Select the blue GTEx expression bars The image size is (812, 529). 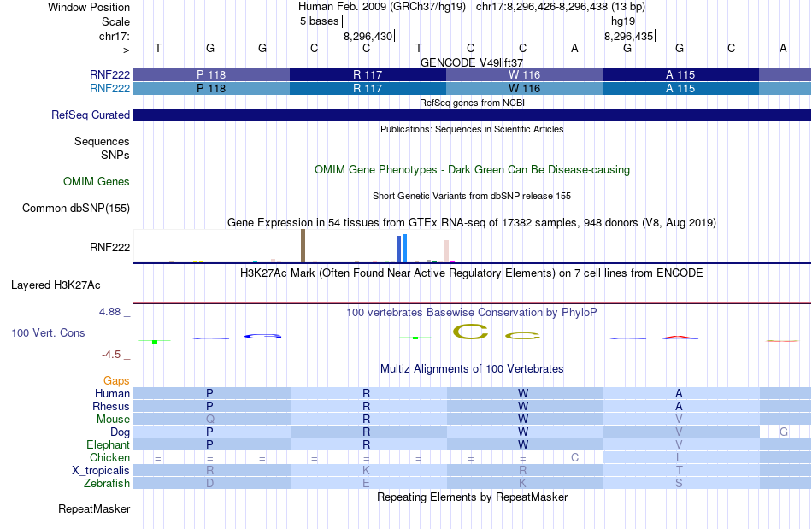[x=402, y=249]
